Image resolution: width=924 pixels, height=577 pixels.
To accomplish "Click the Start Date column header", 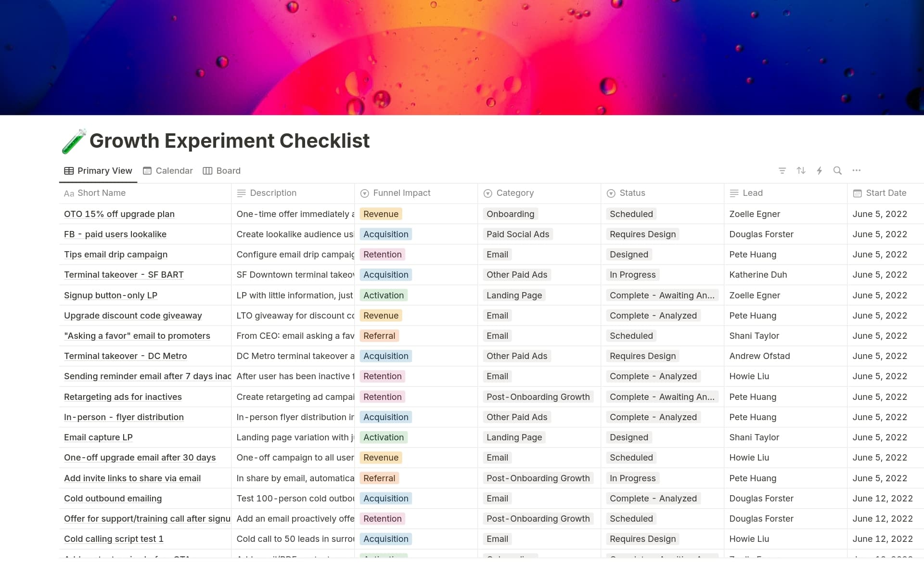I will tap(885, 193).
